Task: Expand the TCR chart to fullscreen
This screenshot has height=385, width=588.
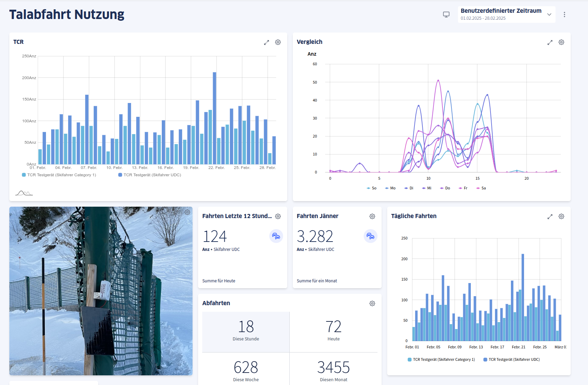Action: coord(266,42)
